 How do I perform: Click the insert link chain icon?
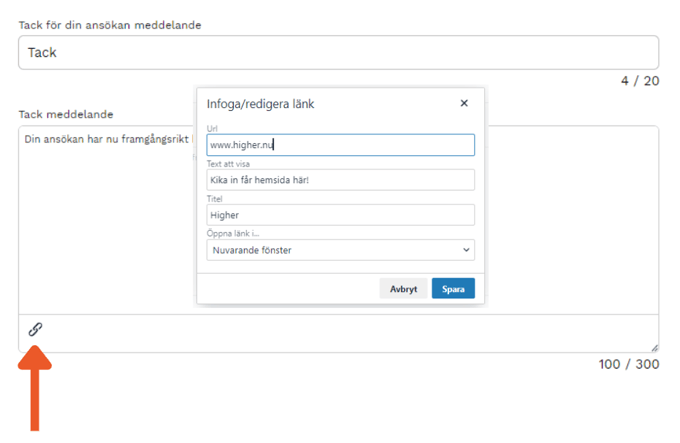coord(35,328)
